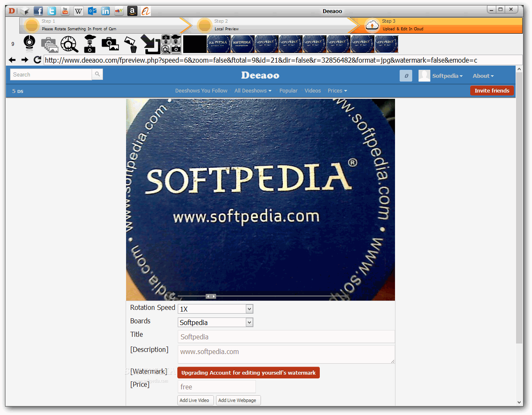532x415 pixels.
Task: Click the Softpedia user avatar
Action: [424, 76]
